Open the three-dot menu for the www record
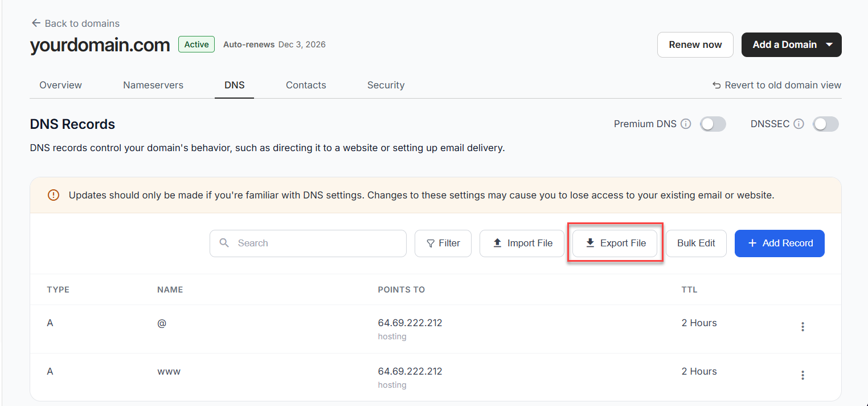 pyautogui.click(x=803, y=375)
